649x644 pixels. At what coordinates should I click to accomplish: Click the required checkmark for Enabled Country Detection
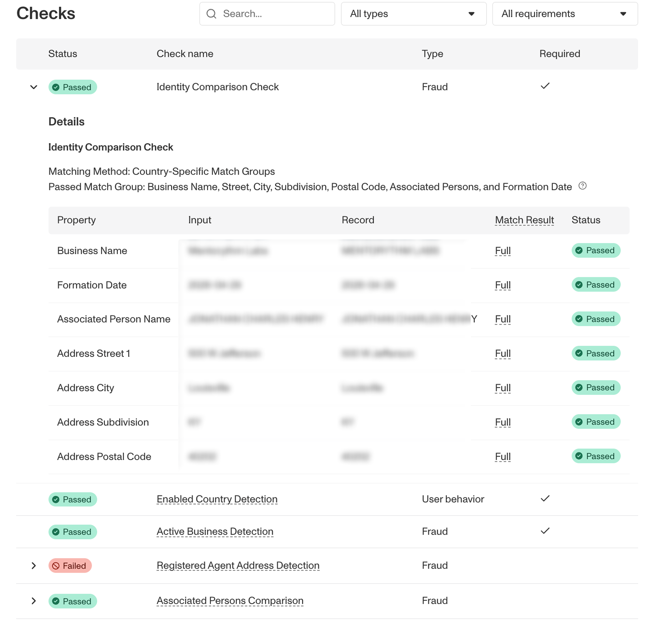coord(545,498)
